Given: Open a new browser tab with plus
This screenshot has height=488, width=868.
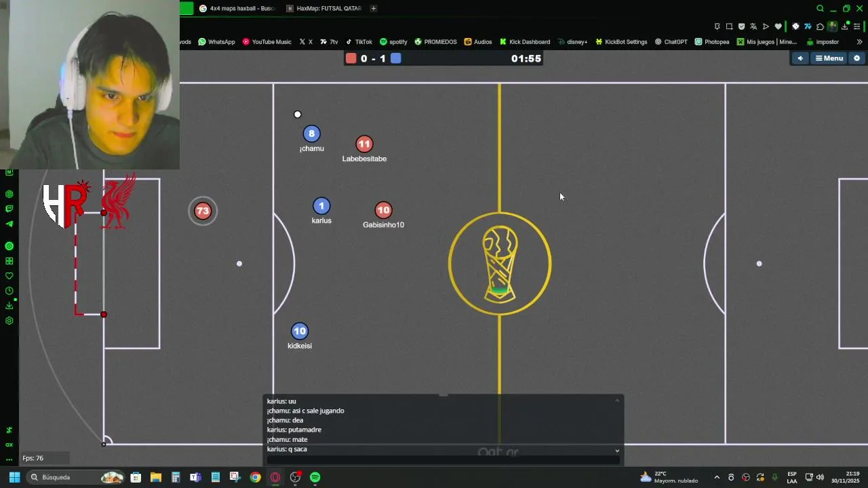Looking at the screenshot, I should [x=373, y=8].
